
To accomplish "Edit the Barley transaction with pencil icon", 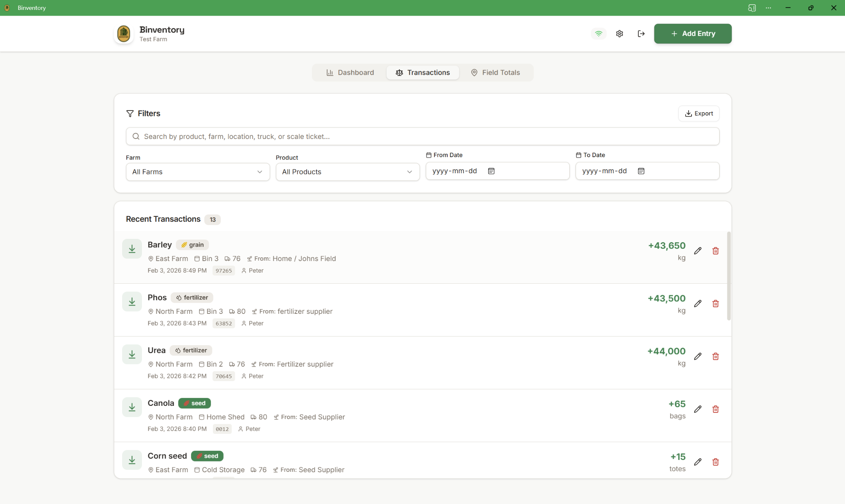I will click(x=698, y=250).
